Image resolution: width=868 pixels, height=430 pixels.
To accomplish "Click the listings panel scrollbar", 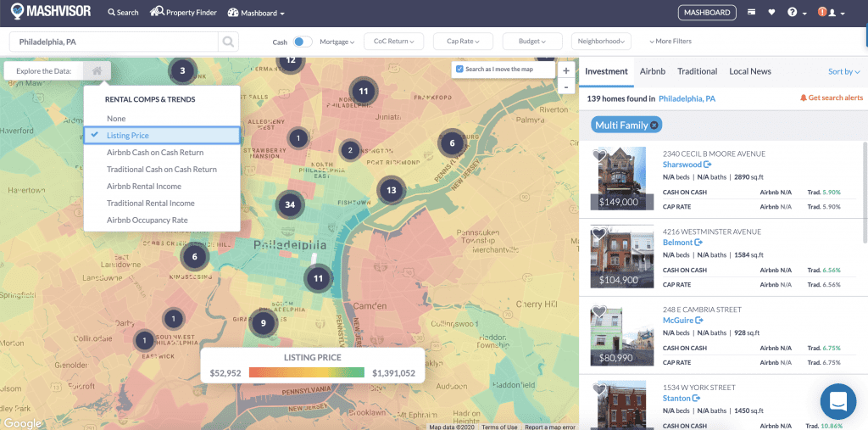I will tap(865, 192).
